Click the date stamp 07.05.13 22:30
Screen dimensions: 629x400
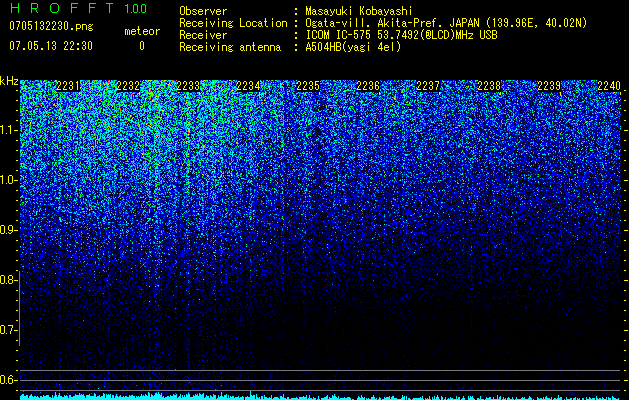coord(51,46)
